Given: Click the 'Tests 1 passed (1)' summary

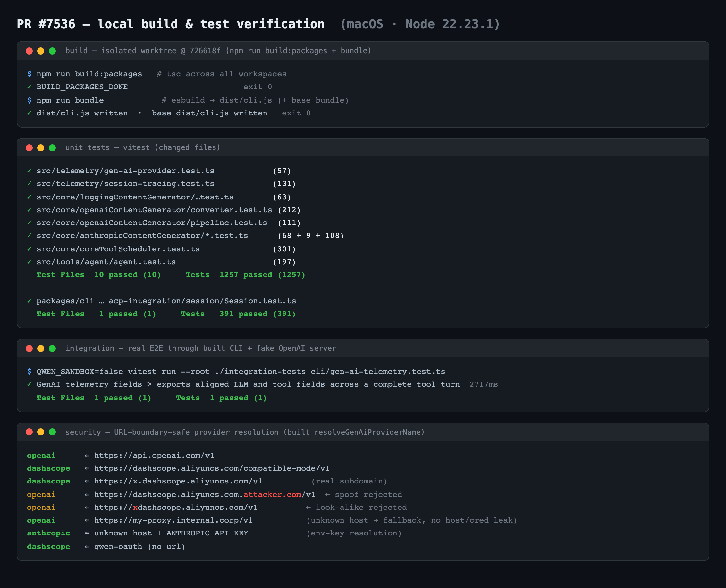Looking at the screenshot, I should pos(222,398).
